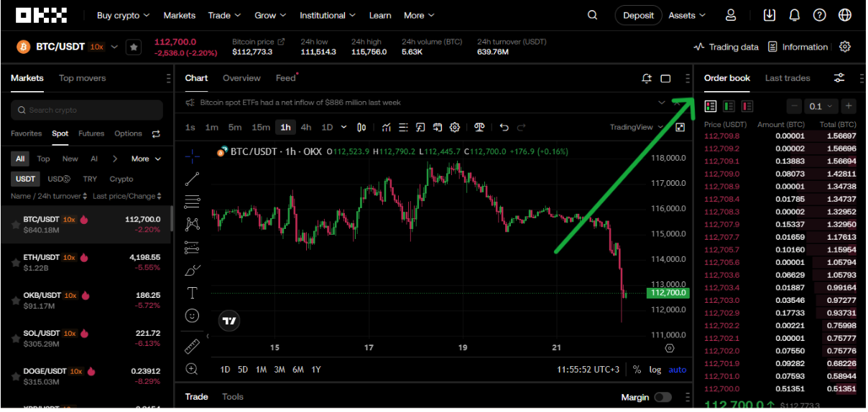Toggle favorite star beside BTC/USDT header

pos(134,47)
